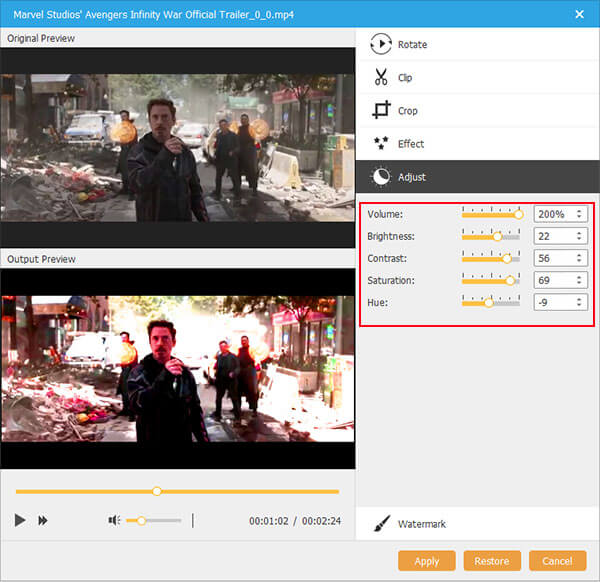This screenshot has height=582, width=600.
Task: Close the editing dialog window
Action: pos(579,15)
